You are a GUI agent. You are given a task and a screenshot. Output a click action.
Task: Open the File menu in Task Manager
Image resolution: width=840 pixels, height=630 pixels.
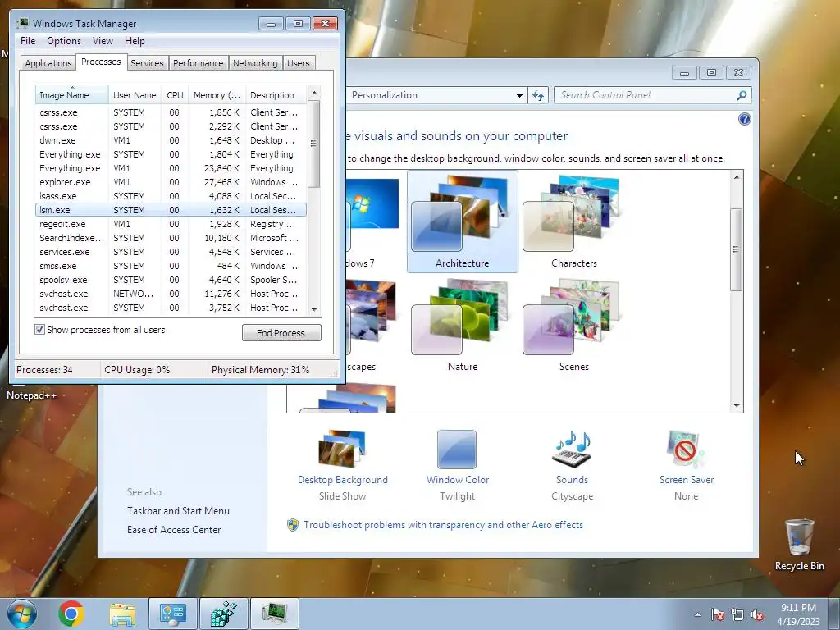click(x=28, y=41)
